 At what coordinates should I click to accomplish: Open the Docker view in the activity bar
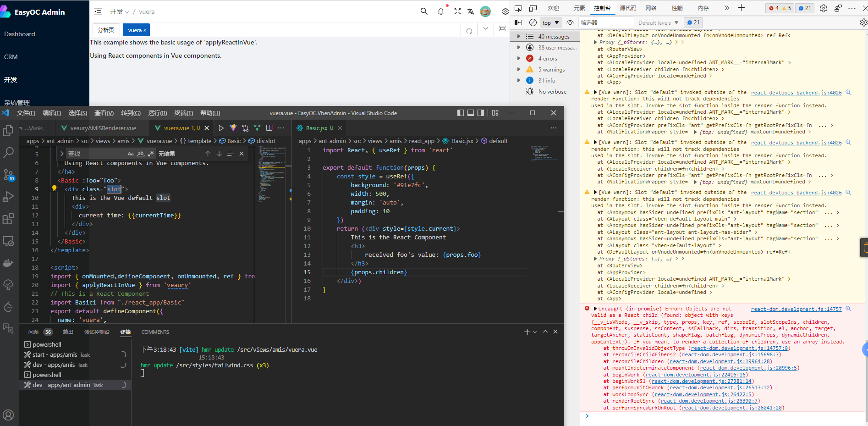(x=9, y=263)
